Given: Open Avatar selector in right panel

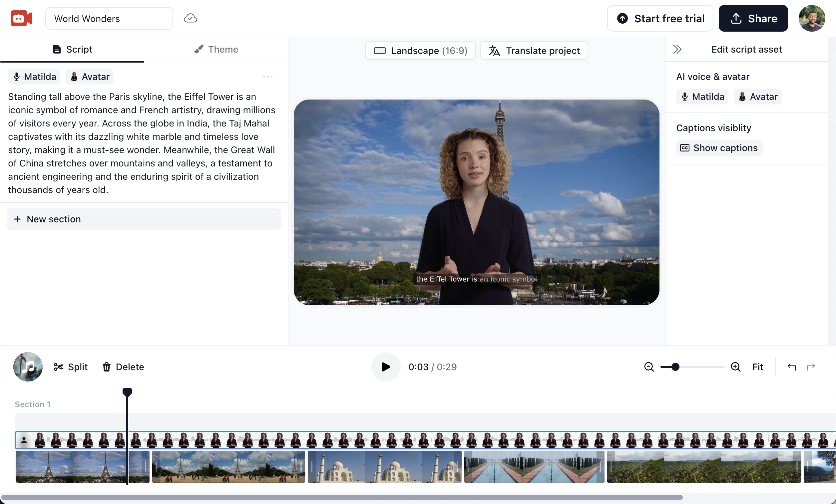Looking at the screenshot, I should click(x=758, y=97).
